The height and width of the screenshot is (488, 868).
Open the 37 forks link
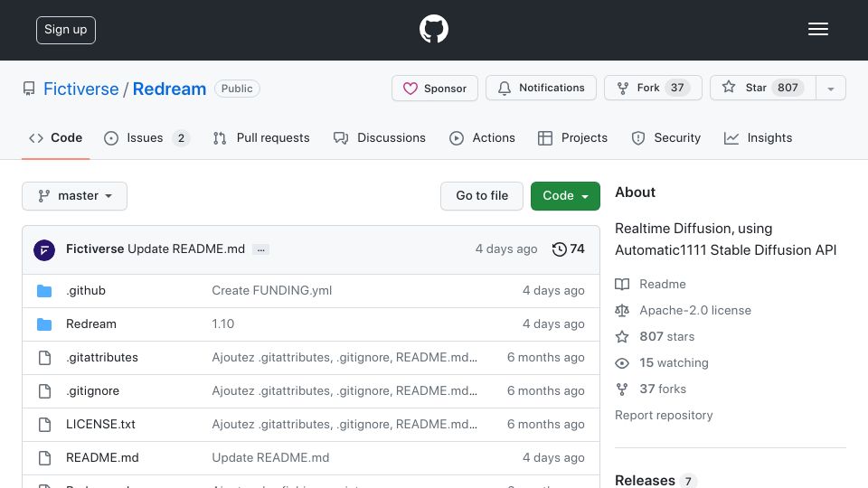[663, 389]
